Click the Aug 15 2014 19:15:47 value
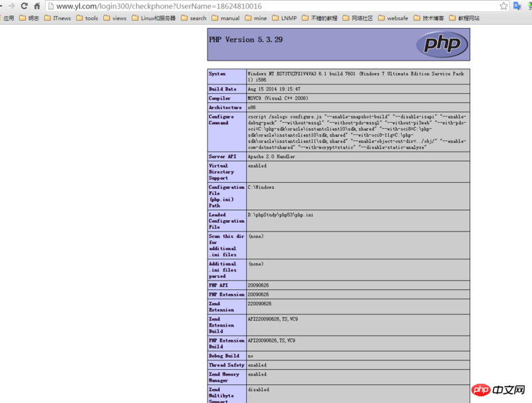 (274, 89)
